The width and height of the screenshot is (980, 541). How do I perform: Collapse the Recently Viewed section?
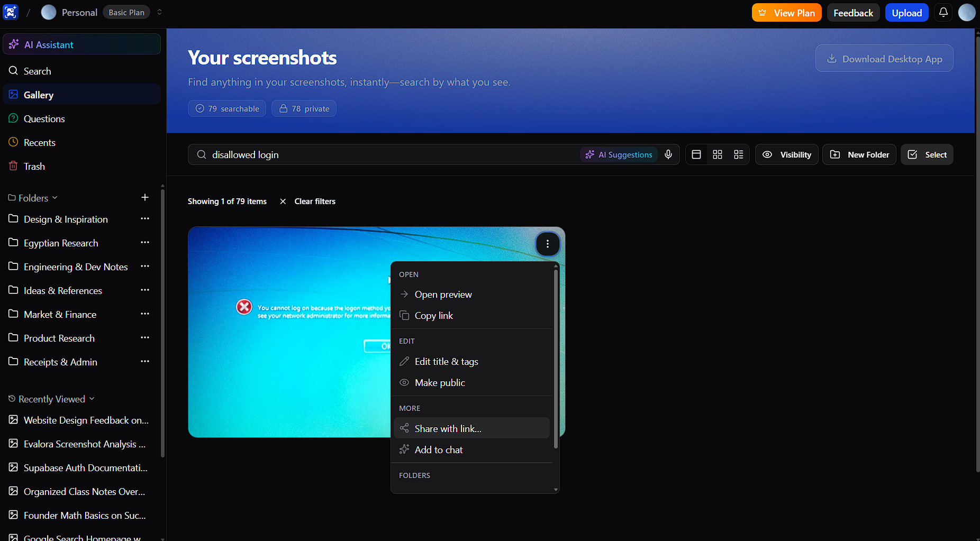(92, 399)
